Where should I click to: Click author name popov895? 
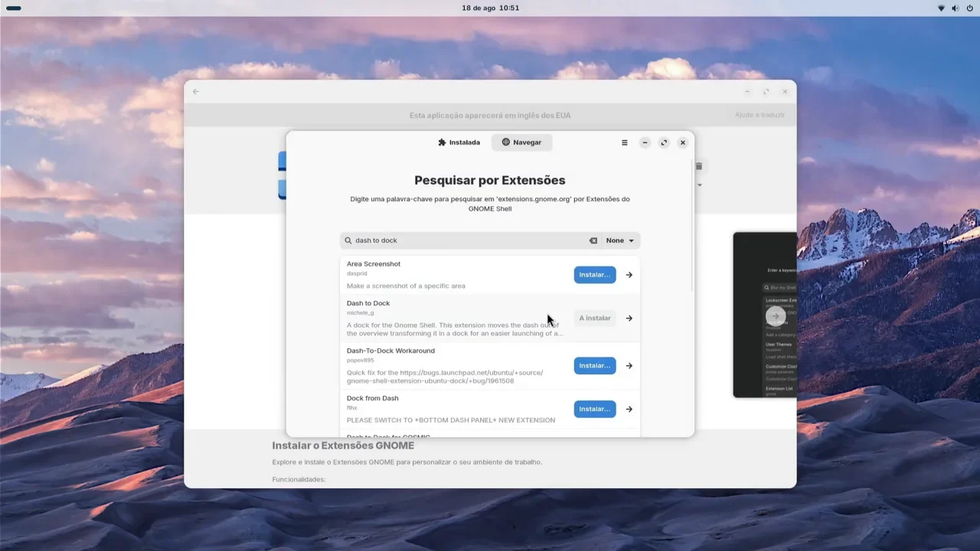(x=361, y=360)
